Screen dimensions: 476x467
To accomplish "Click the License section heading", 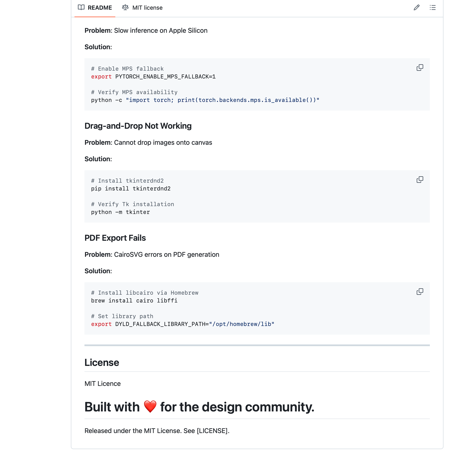I will click(x=102, y=362).
